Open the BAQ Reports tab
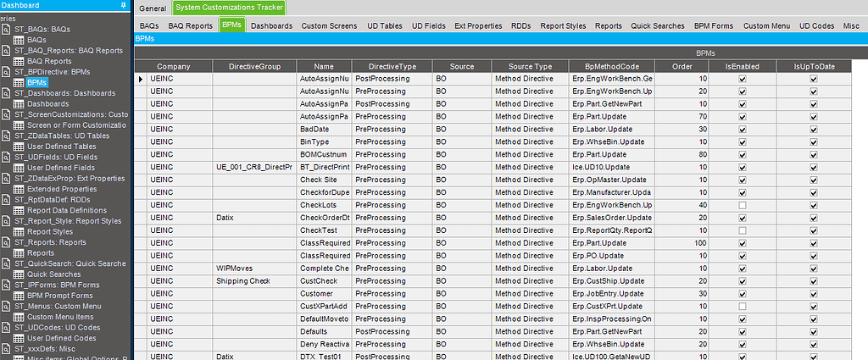868x360 pixels. [191, 26]
